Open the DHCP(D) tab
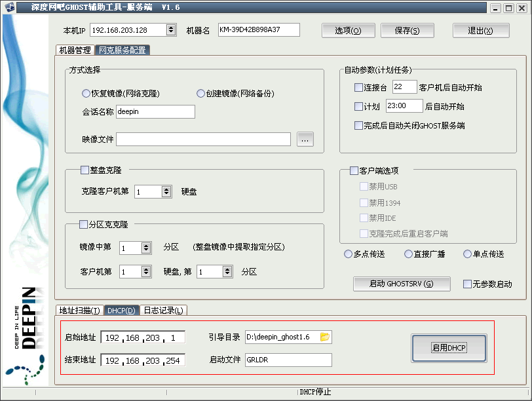 click(x=121, y=310)
